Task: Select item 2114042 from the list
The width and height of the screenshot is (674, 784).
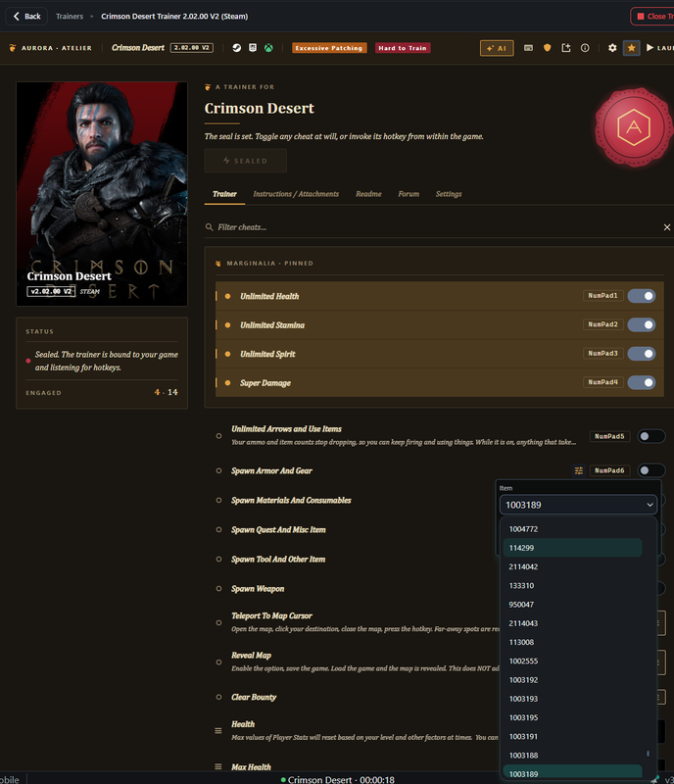Action: [572, 566]
